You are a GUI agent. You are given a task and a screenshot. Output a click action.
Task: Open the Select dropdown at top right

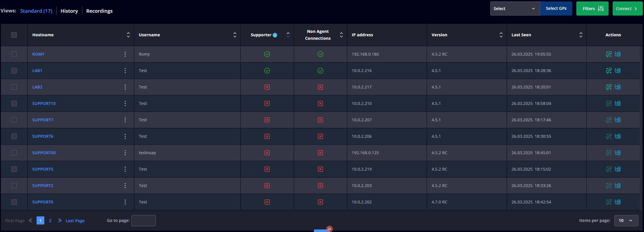coord(514,9)
